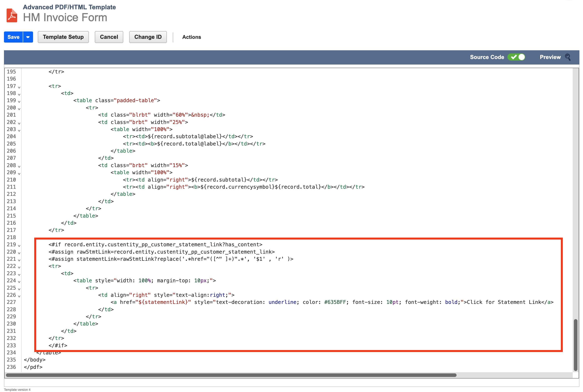Collapse code fold at line 225
Image resolution: width=583 pixels, height=392 pixels.
click(19, 289)
